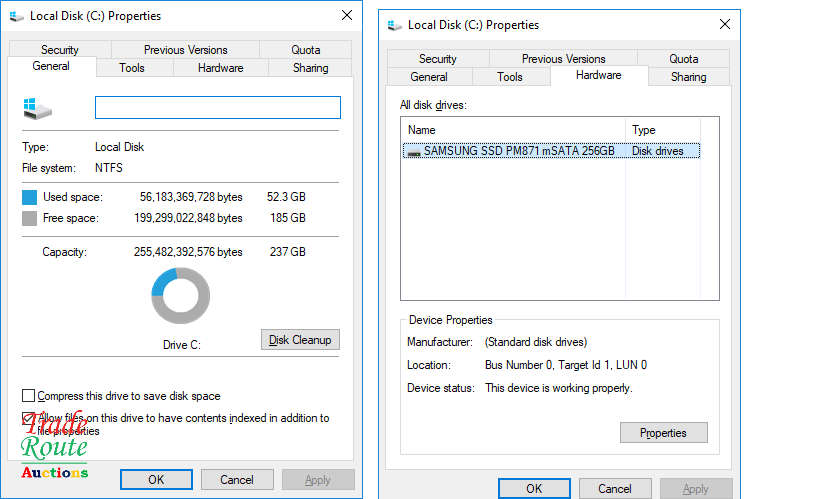Close the right Properties window
This screenshot has height=499, width=819.
point(724,25)
